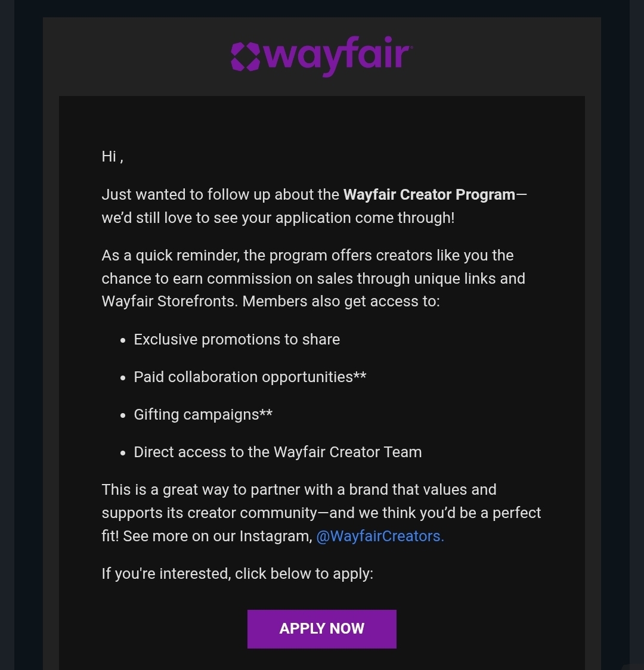Click the phrase "Members also get access to:"
This screenshot has width=644, height=670.
point(341,302)
